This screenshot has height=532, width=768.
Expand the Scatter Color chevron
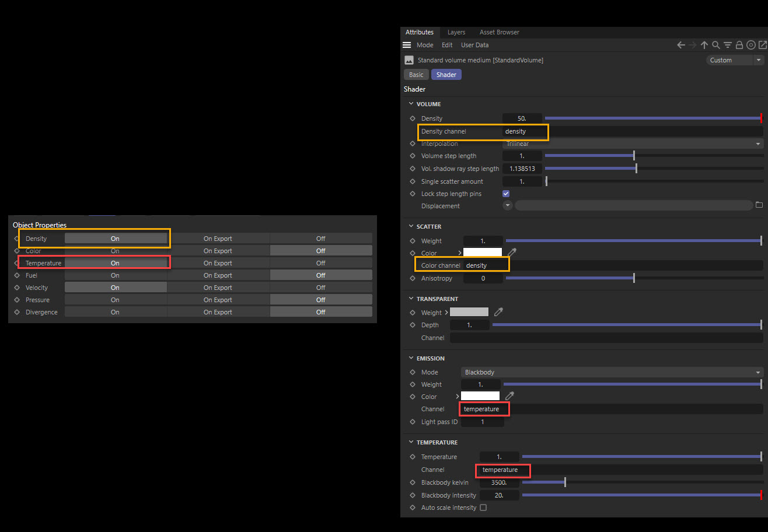(x=459, y=253)
